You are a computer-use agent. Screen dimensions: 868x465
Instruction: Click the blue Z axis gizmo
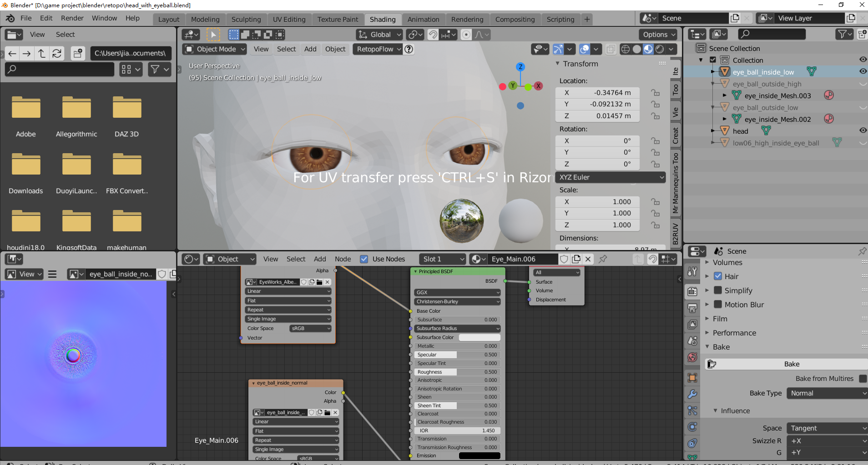520,67
